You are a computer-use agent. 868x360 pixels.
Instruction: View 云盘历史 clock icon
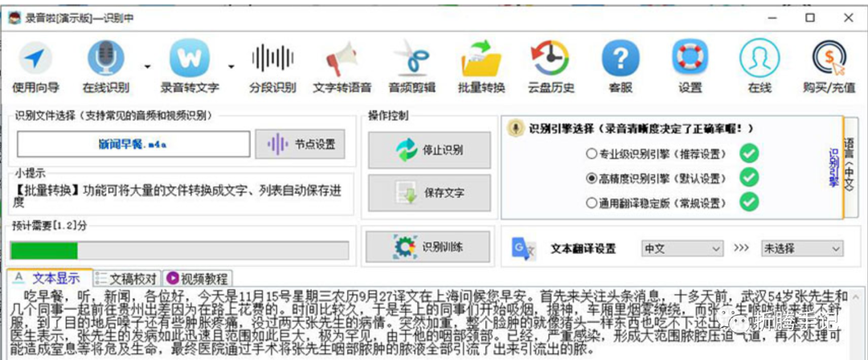[x=551, y=58]
